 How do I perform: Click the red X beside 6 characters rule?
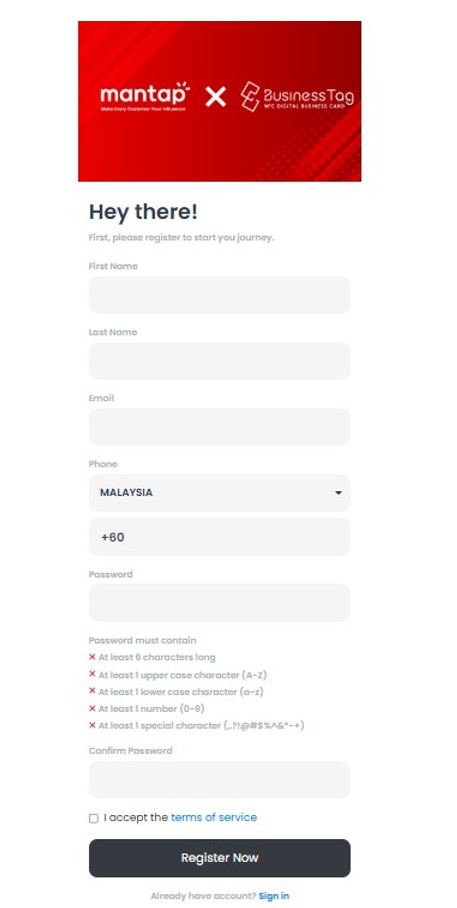coord(92,657)
